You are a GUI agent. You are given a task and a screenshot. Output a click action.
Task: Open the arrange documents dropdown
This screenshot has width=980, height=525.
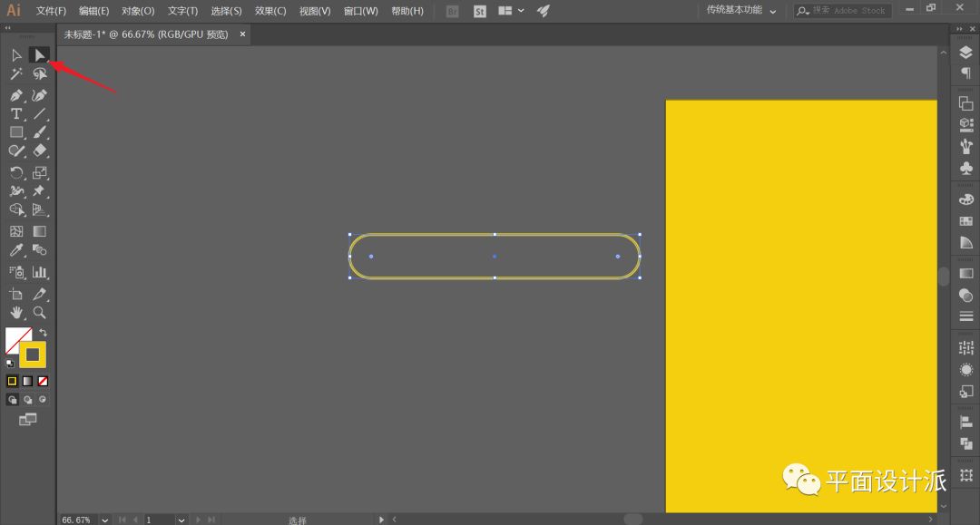(511, 11)
